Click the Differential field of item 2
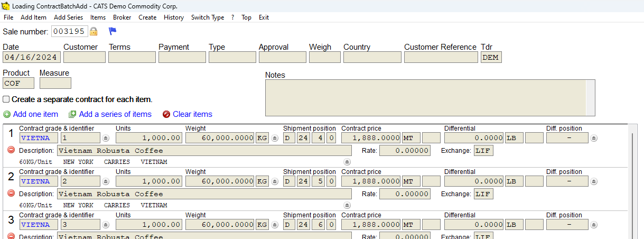 pos(474,181)
